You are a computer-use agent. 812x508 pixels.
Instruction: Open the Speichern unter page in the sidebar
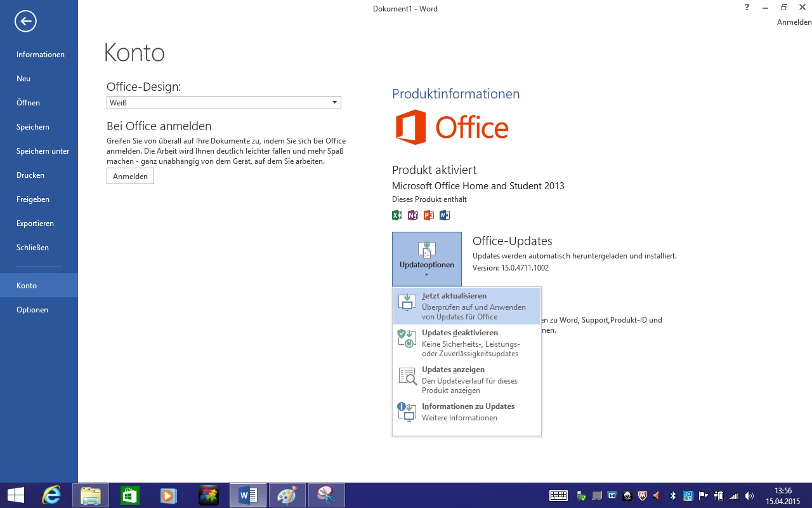tap(43, 151)
